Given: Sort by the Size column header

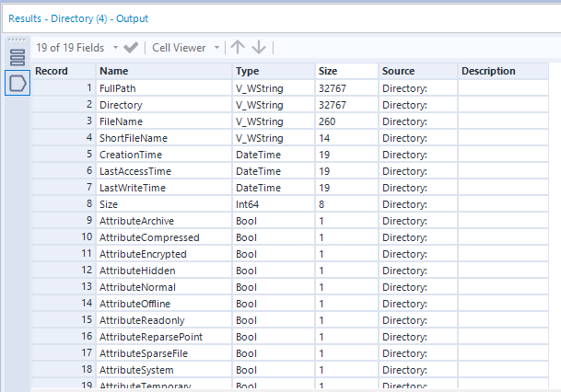Looking at the screenshot, I should (x=329, y=71).
